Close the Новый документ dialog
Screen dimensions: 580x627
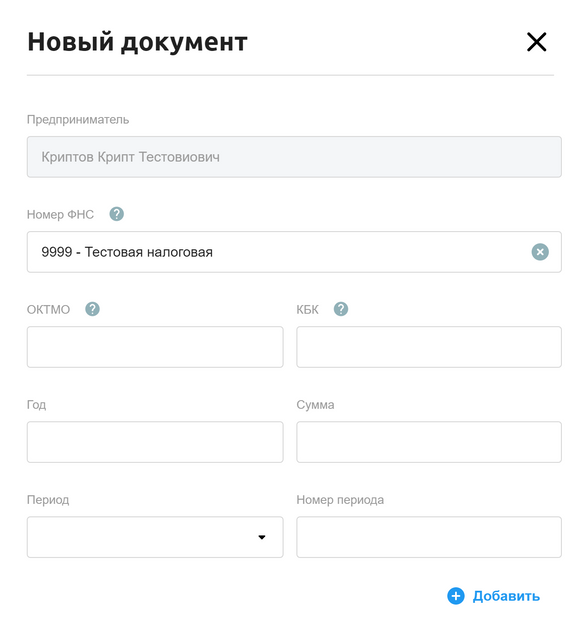(x=536, y=42)
